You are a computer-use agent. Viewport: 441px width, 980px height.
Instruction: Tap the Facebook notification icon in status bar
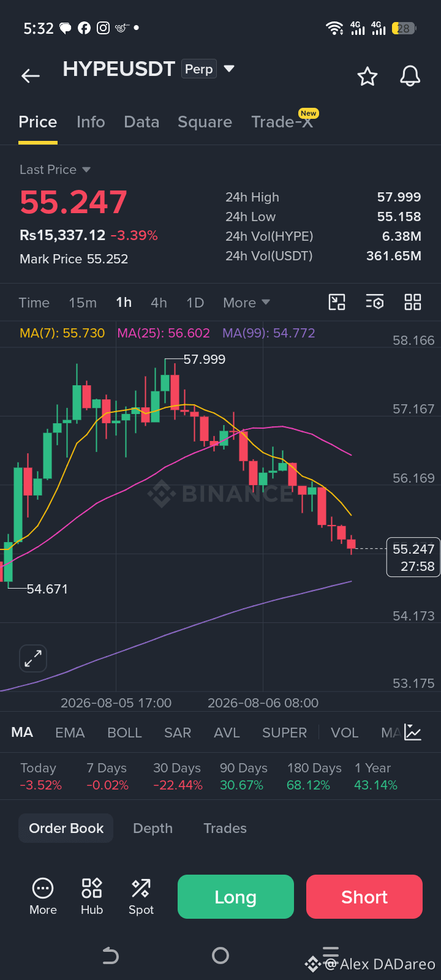point(85,28)
